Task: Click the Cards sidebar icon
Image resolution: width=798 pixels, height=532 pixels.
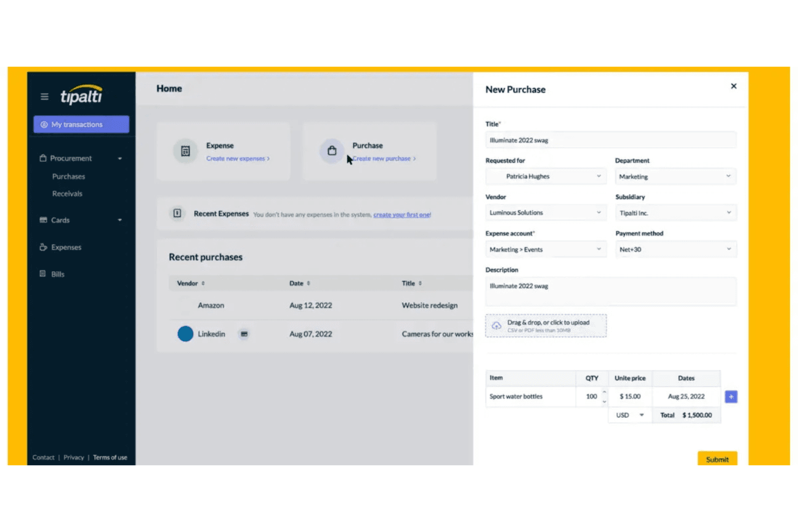Action: (43, 220)
